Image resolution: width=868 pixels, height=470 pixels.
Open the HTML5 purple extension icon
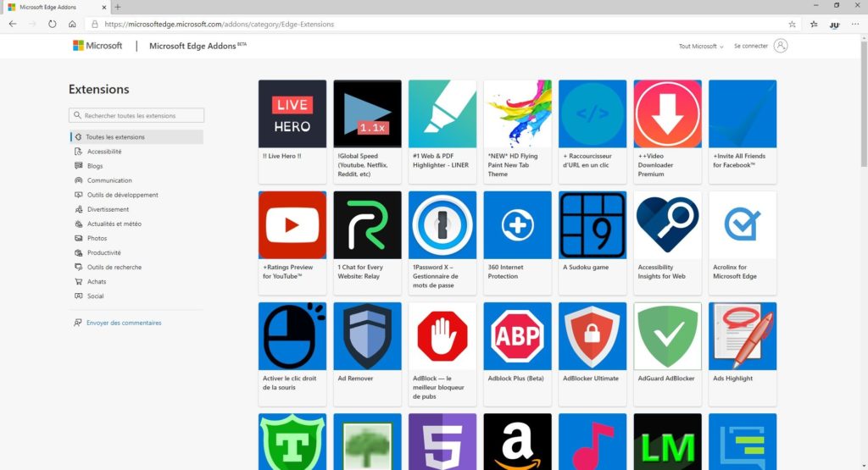click(x=442, y=442)
